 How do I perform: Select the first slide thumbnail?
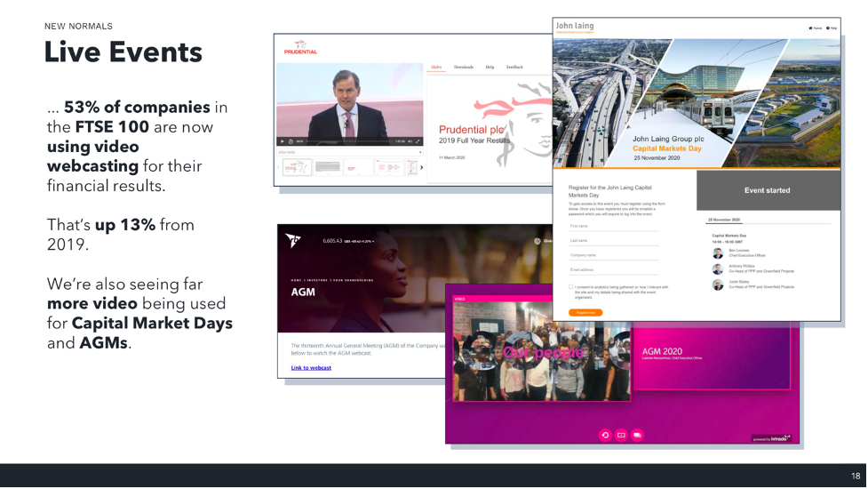coord(297,167)
